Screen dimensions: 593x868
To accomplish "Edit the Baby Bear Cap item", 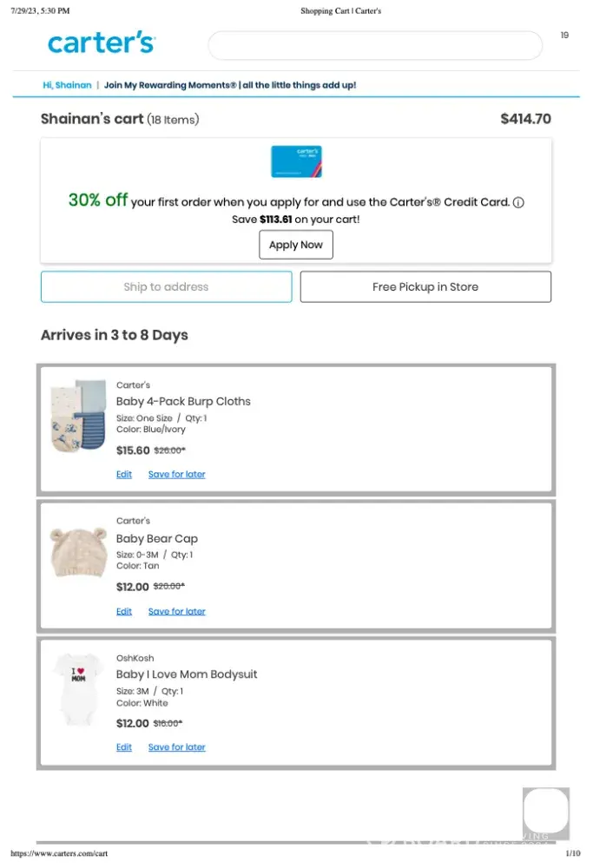I will pyautogui.click(x=124, y=612).
